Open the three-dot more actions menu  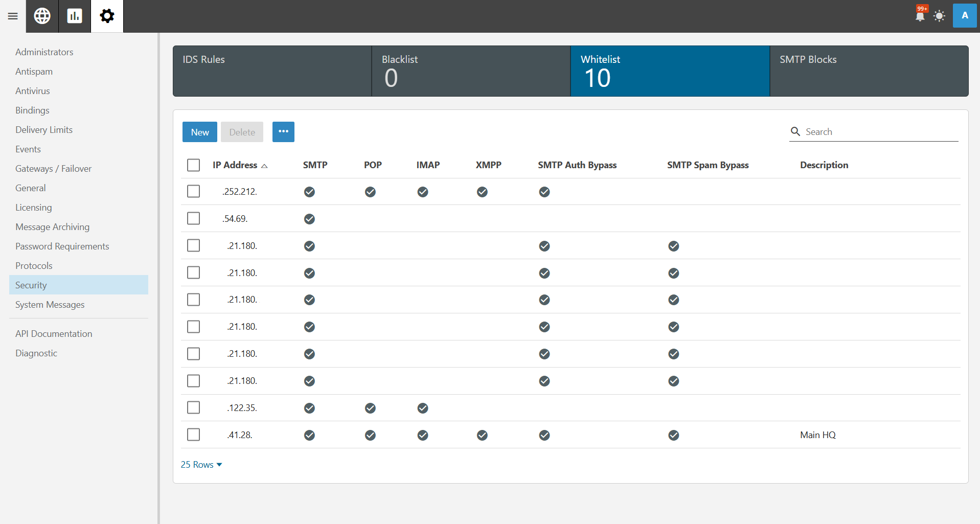[x=283, y=132]
